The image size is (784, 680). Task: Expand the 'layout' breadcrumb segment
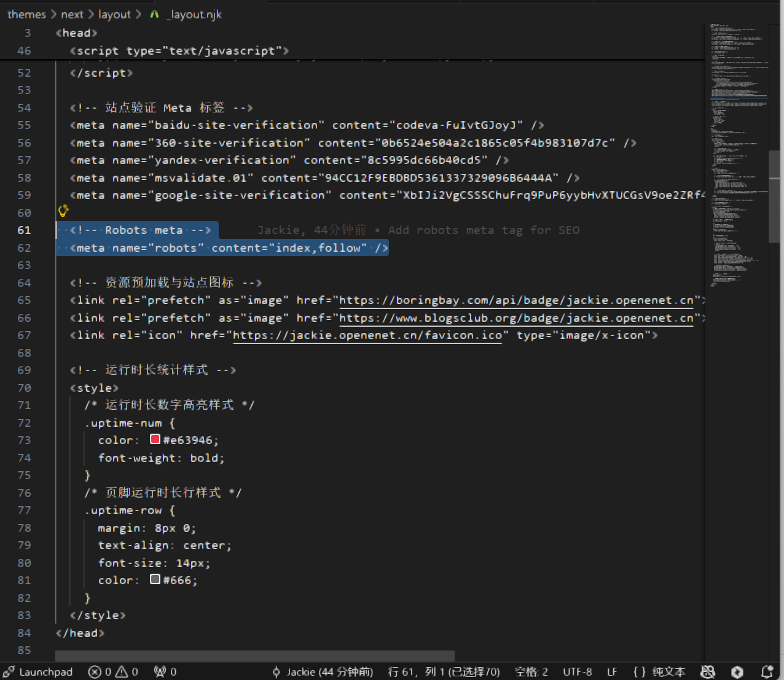[x=114, y=14]
